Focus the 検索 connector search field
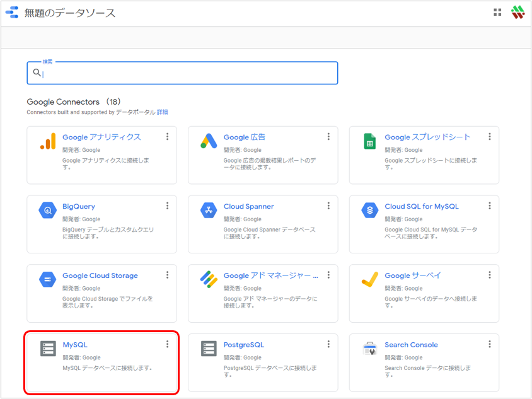 [182, 72]
